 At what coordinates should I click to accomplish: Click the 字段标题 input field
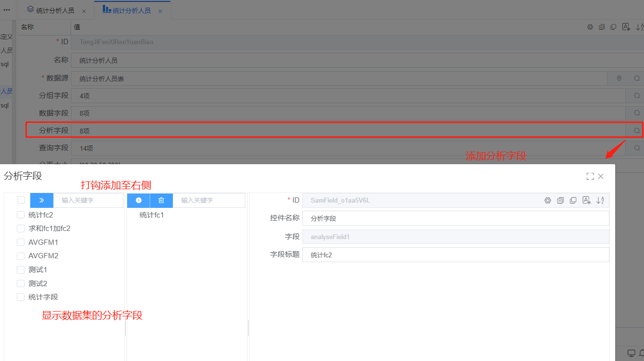[455, 255]
